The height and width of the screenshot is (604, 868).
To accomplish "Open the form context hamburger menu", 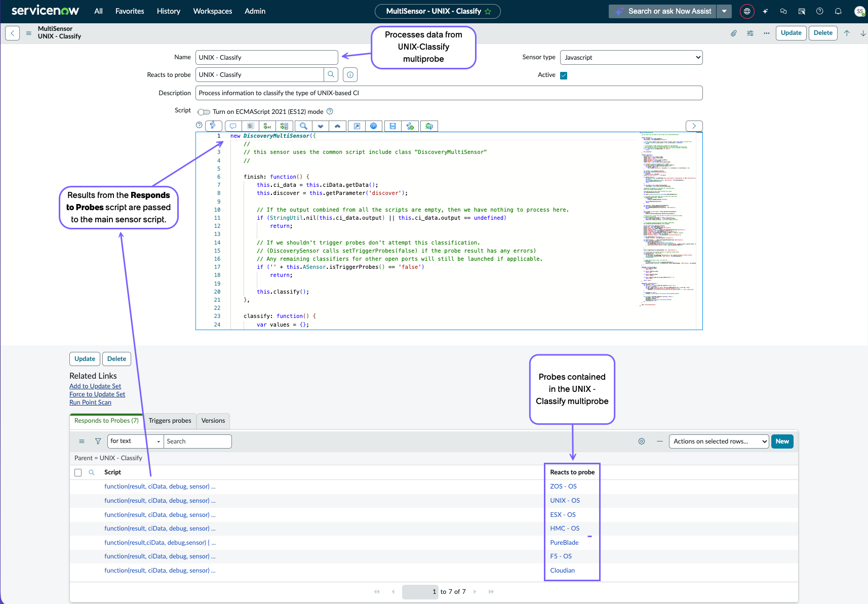I will pyautogui.click(x=28, y=33).
